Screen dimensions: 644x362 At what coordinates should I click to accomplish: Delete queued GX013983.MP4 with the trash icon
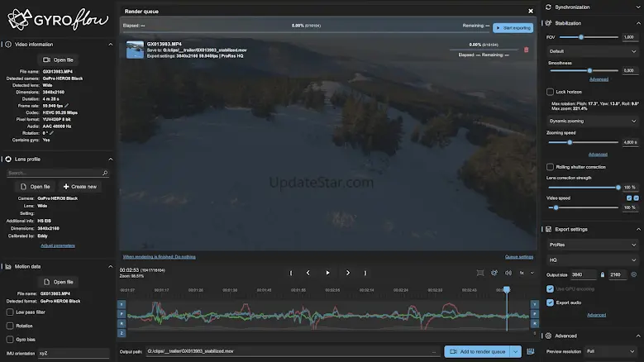tap(527, 50)
